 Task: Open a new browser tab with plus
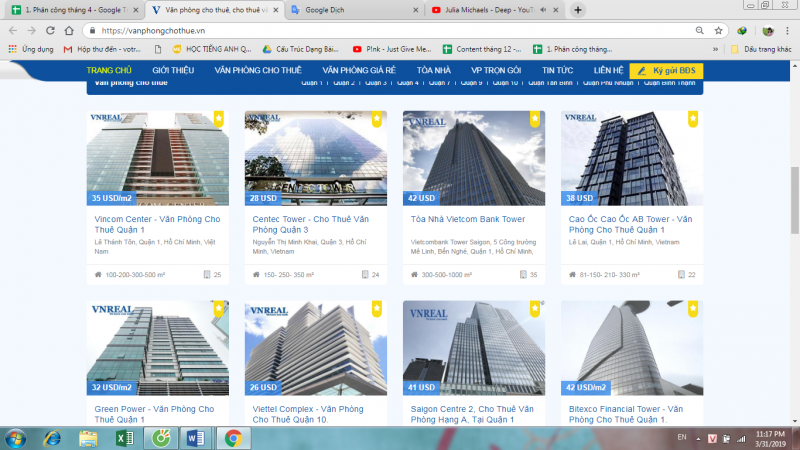[578, 10]
